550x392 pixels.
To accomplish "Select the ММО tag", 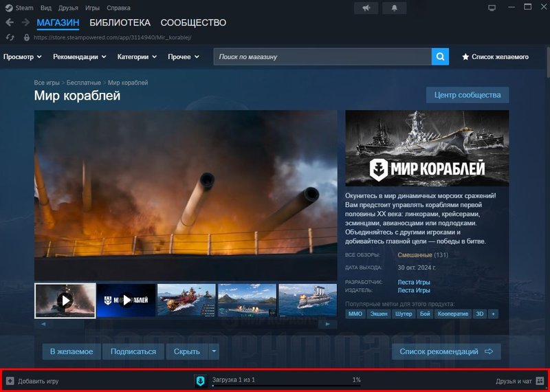I will (355, 314).
